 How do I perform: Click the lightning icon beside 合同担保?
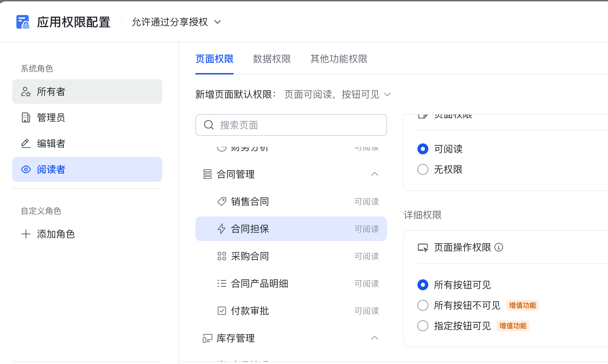[x=222, y=229]
